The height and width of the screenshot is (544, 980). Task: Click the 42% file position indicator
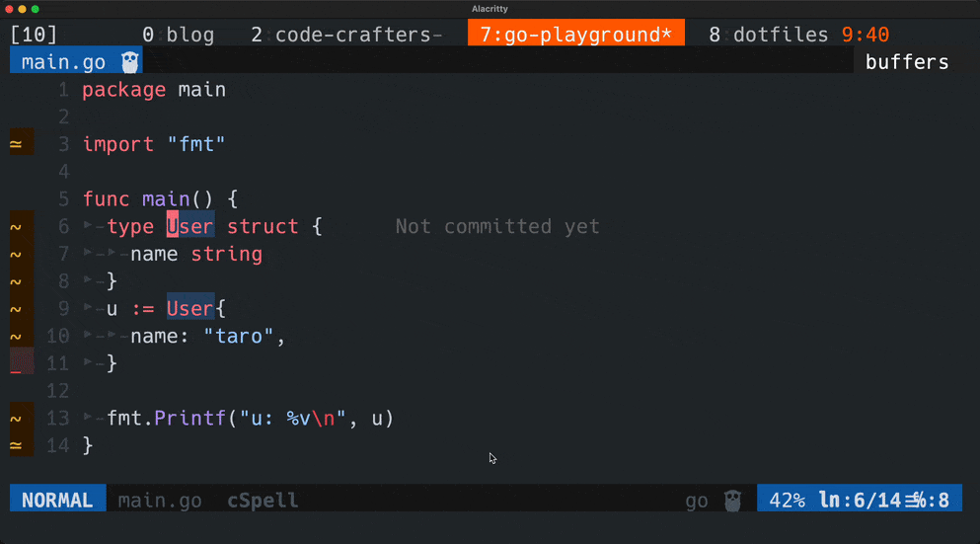click(x=787, y=501)
